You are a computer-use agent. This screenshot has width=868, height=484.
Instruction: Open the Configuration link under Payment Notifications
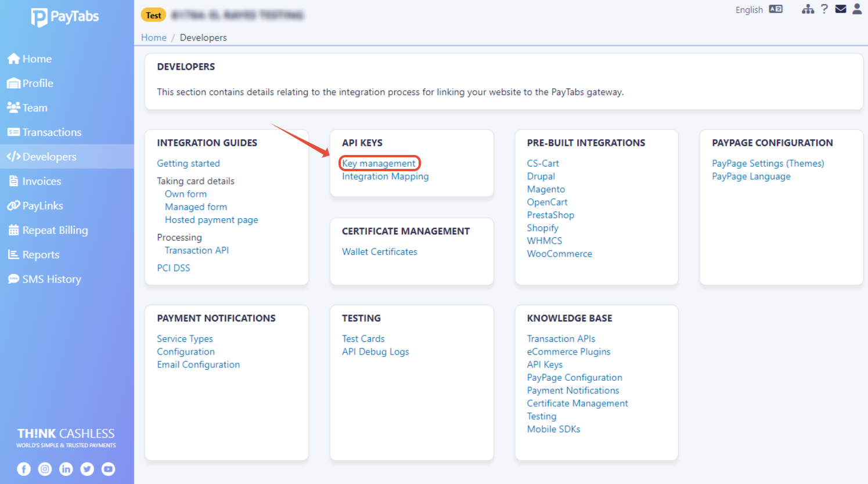click(x=186, y=352)
